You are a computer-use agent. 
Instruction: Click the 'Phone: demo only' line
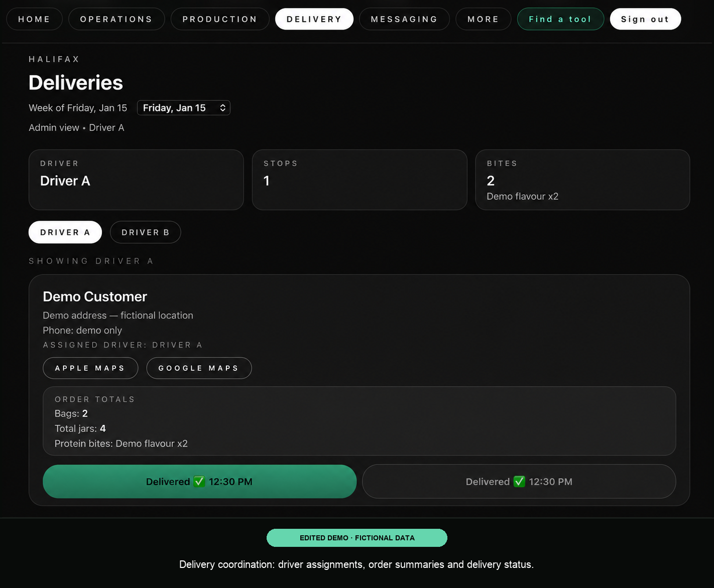tap(82, 331)
